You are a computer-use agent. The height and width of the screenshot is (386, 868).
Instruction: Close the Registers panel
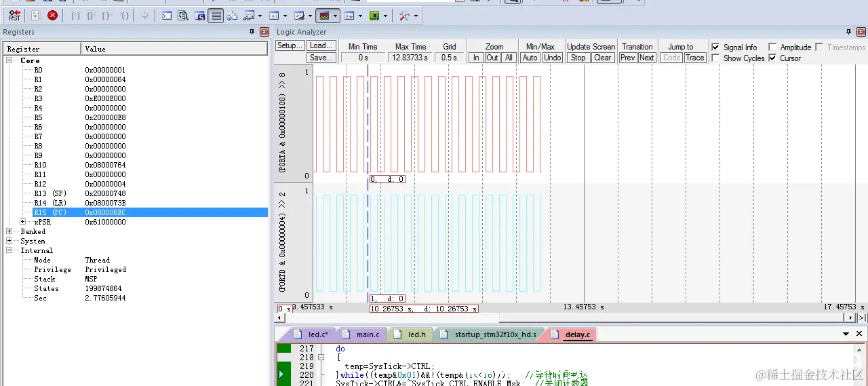click(264, 32)
